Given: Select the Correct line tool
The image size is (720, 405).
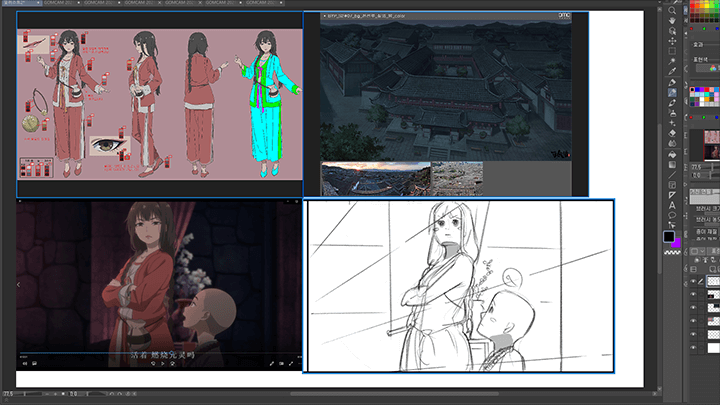Looking at the screenshot, I should [672, 225].
